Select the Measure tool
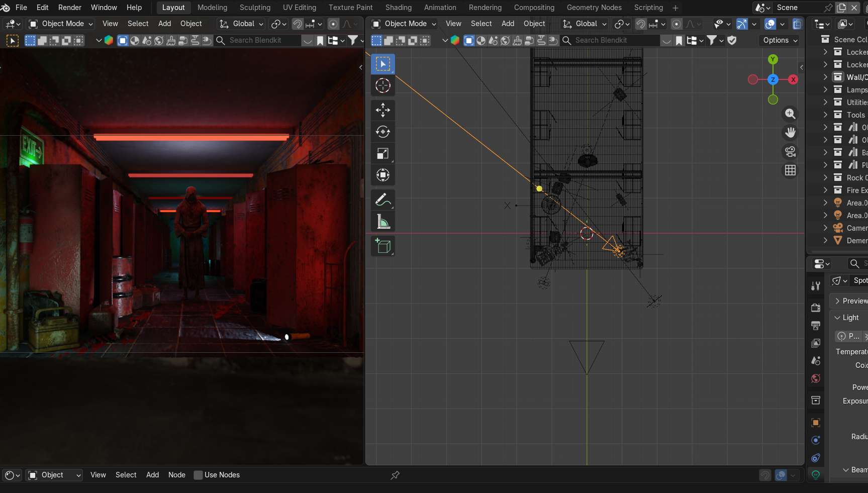The width and height of the screenshot is (868, 493). click(x=383, y=222)
